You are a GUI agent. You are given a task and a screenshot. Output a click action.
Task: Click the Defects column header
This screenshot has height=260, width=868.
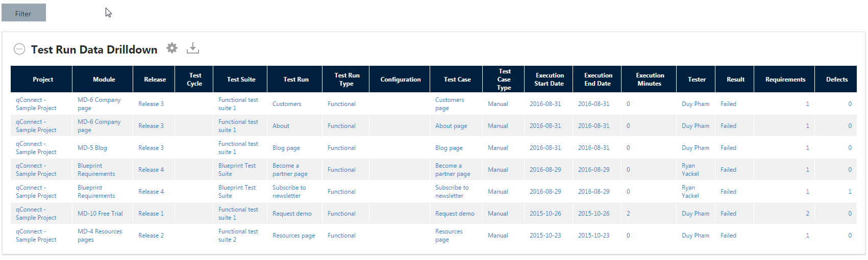tap(836, 80)
